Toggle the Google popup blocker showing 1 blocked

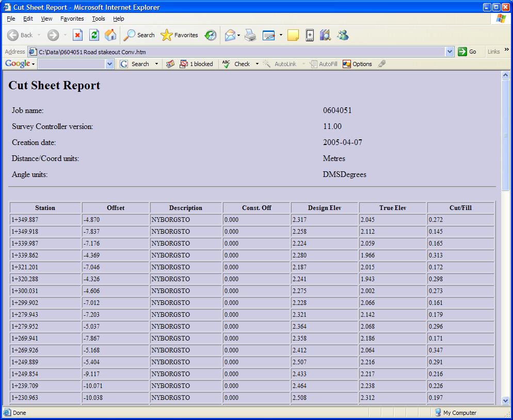[x=196, y=64]
